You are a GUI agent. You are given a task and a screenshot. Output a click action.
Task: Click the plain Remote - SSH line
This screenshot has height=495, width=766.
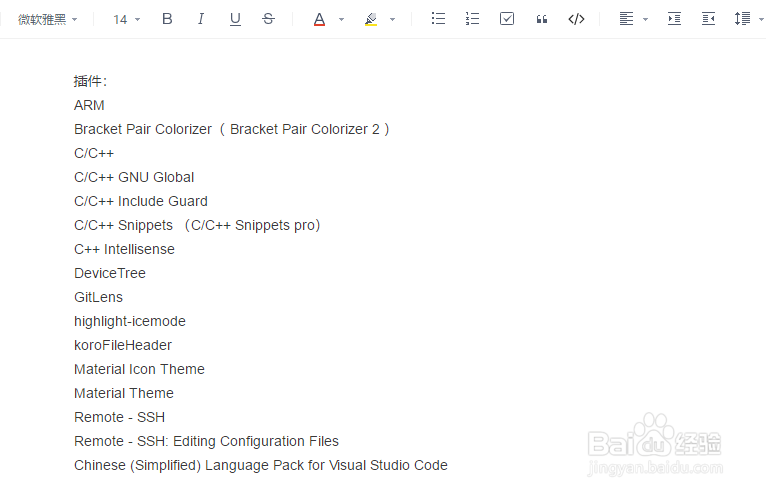click(x=119, y=417)
